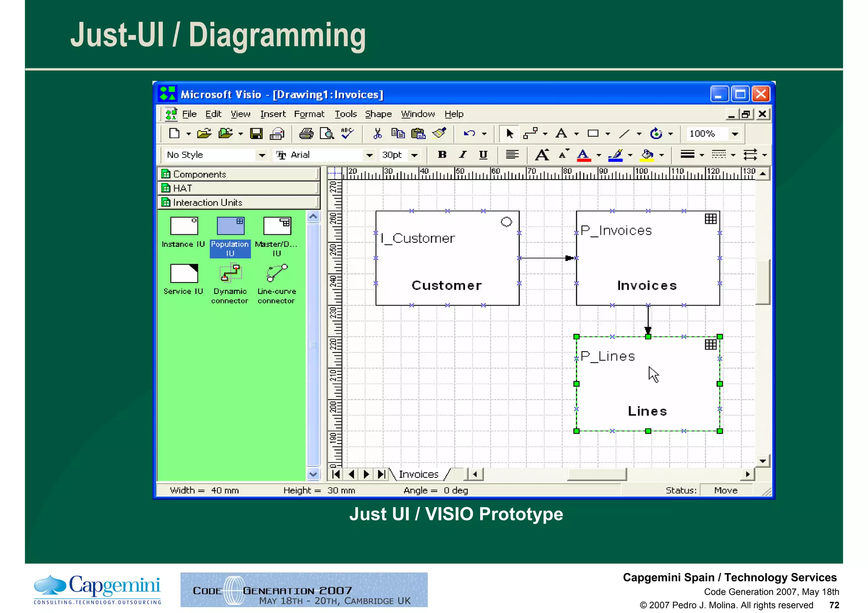
Task: Open the 100% zoom dropdown
Action: click(735, 134)
